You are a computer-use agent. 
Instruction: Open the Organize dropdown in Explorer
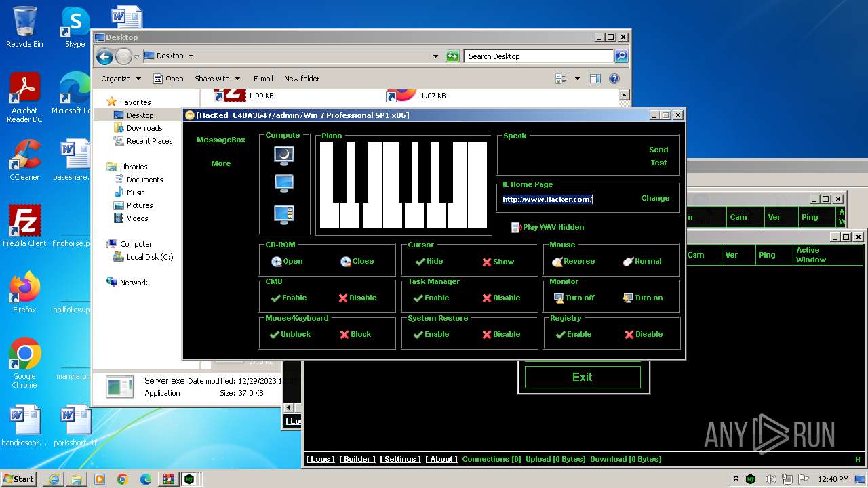tap(121, 79)
